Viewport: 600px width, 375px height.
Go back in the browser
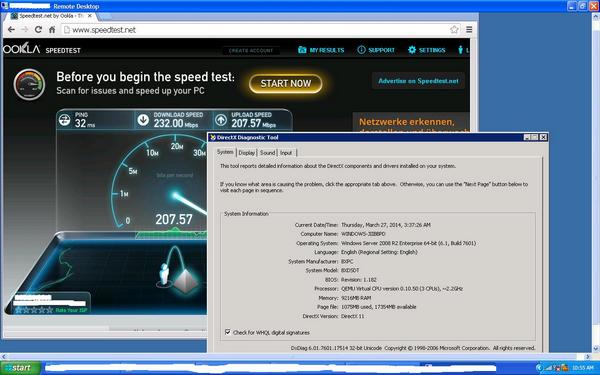(x=11, y=29)
